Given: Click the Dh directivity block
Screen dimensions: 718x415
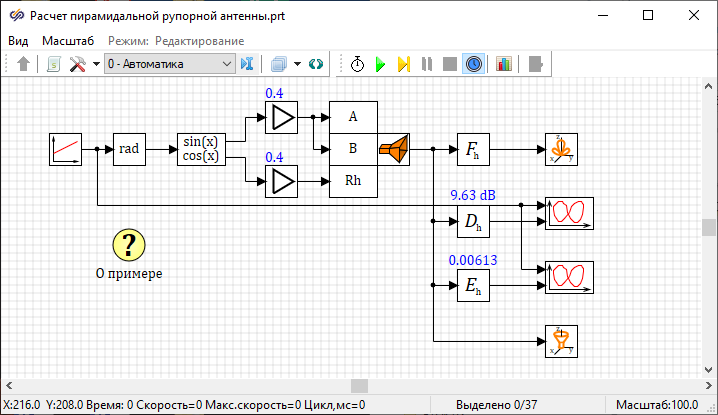Looking at the screenshot, I should pyautogui.click(x=473, y=224).
